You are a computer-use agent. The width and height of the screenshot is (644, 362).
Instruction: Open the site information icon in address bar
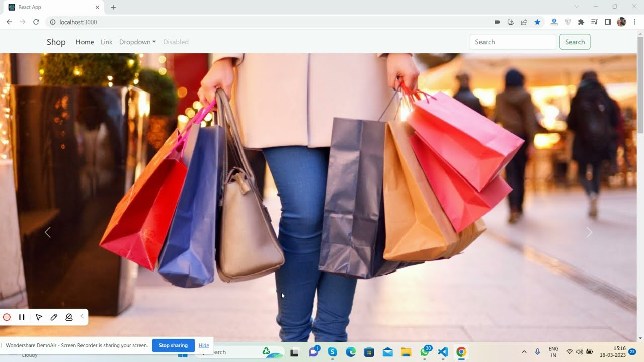tap(52, 22)
